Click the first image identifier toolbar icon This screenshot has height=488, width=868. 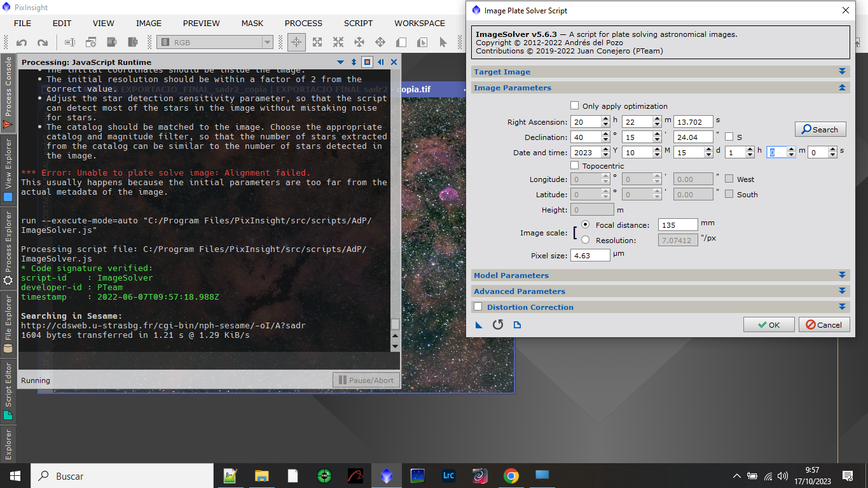[70, 43]
